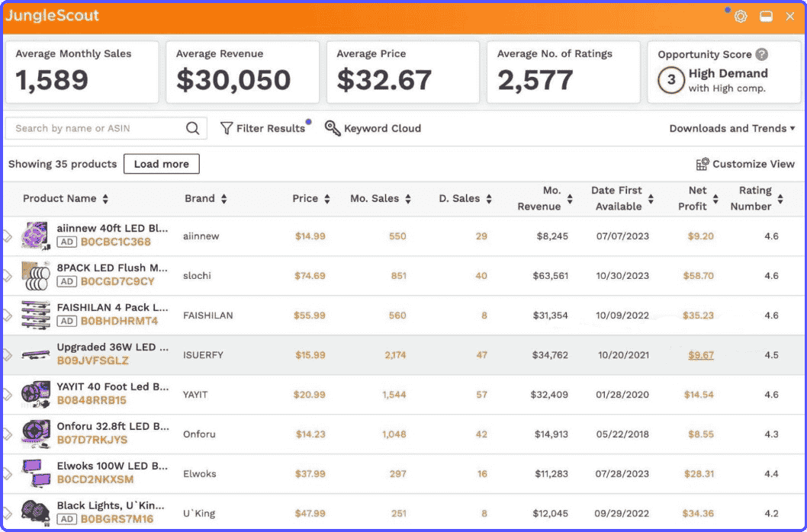Click the tag icon on YAYIT row

tap(7, 395)
